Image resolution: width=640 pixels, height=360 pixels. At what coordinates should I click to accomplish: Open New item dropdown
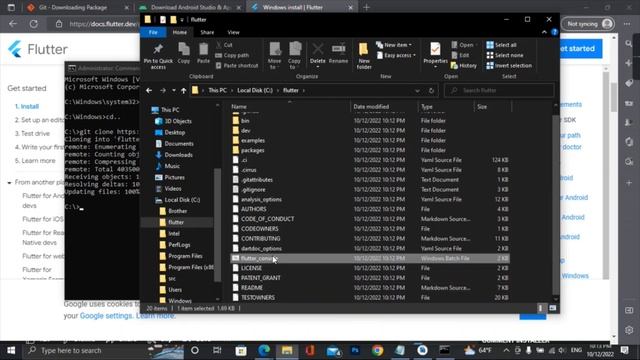(x=394, y=45)
